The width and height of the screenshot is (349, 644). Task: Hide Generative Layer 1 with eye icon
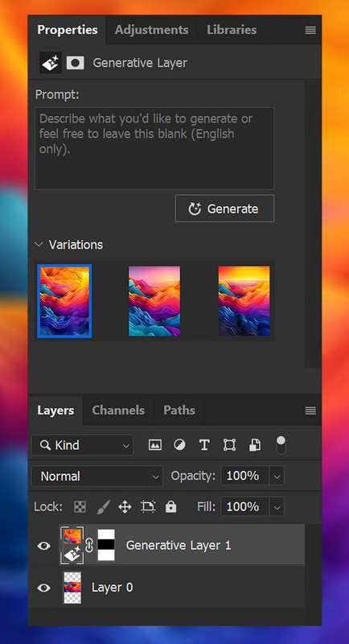tap(44, 546)
